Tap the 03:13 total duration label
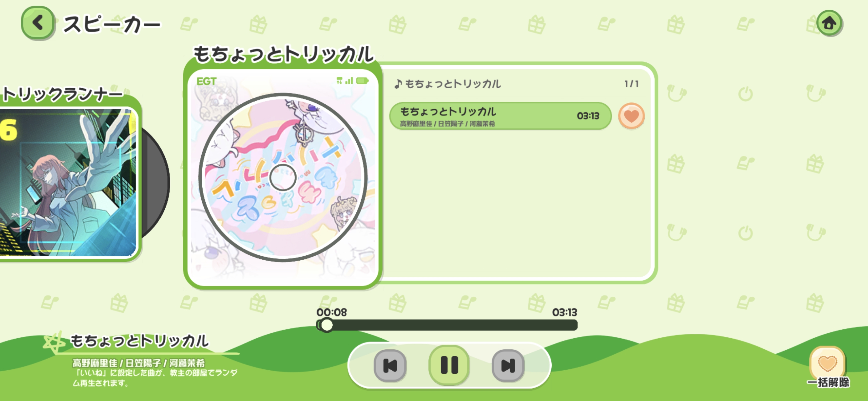Viewport: 868px width, 401px height. coord(564,312)
